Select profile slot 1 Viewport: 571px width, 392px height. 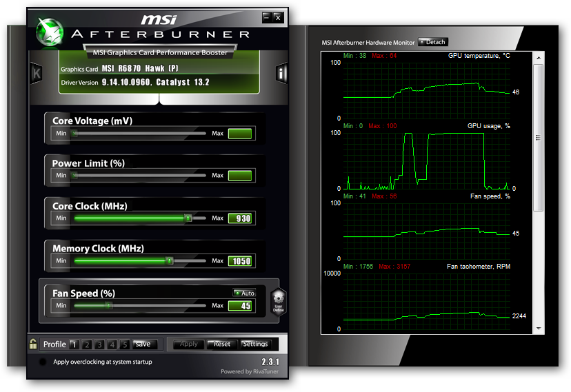click(74, 344)
